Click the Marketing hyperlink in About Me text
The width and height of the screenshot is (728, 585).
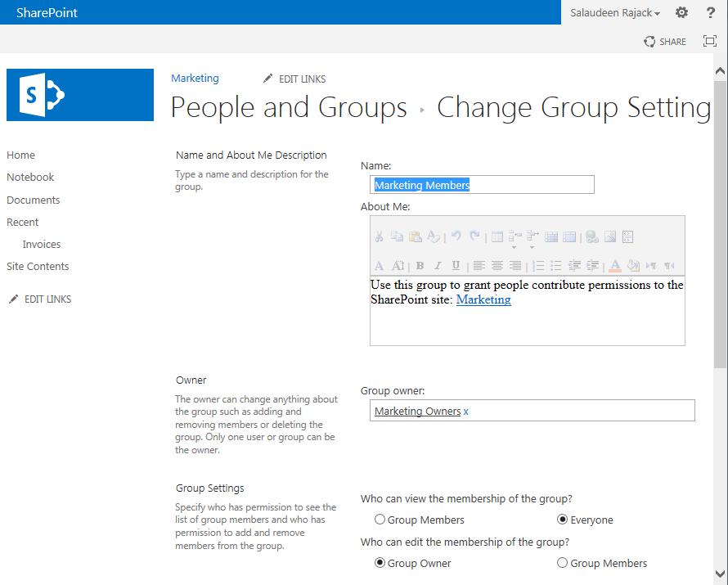tap(483, 299)
